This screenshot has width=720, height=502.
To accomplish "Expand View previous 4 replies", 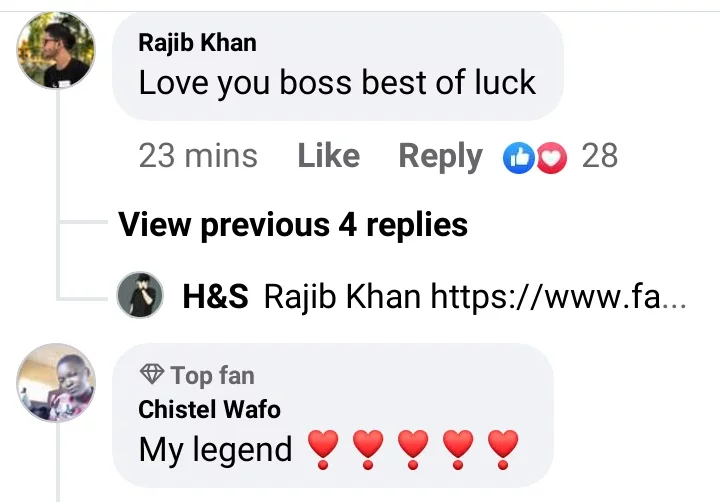I will [293, 225].
